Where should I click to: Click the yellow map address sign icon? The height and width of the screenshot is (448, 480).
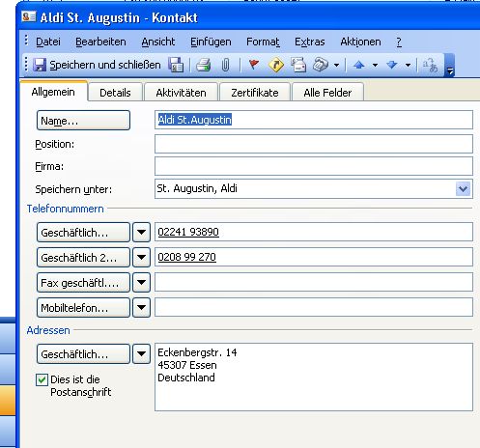pos(276,65)
